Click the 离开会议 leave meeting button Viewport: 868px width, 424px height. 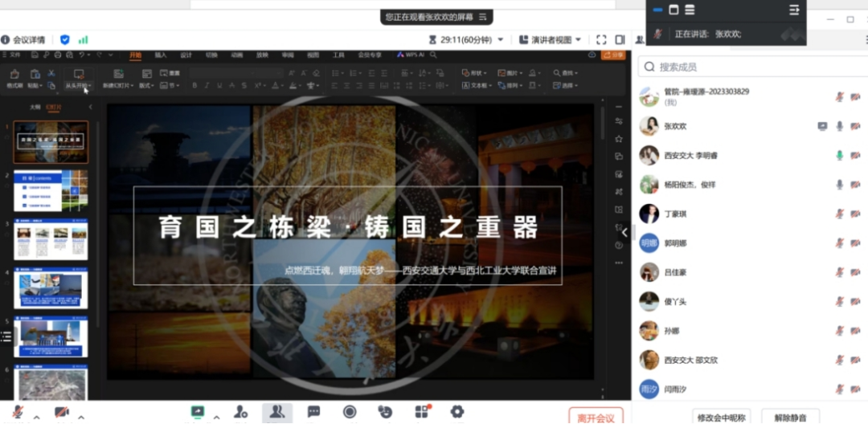pyautogui.click(x=596, y=417)
